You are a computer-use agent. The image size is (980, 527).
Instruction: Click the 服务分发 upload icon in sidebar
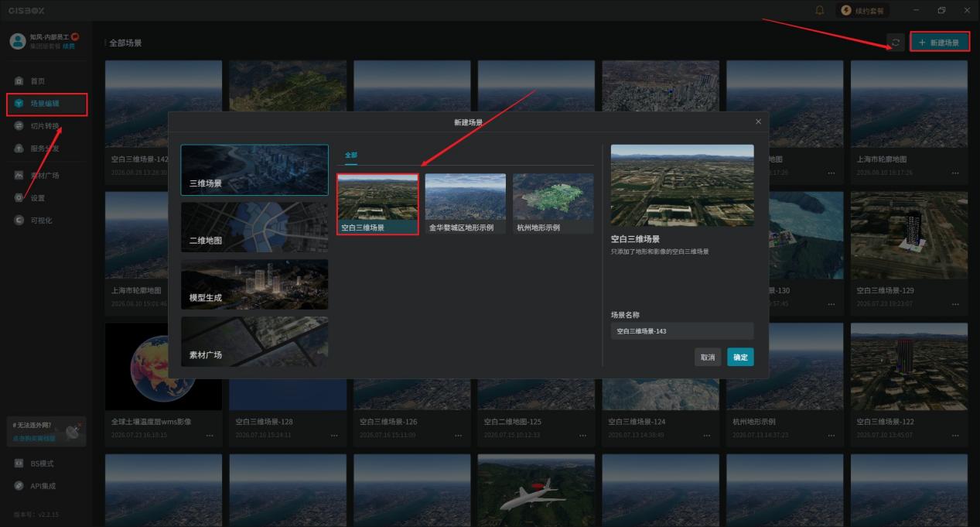19,149
